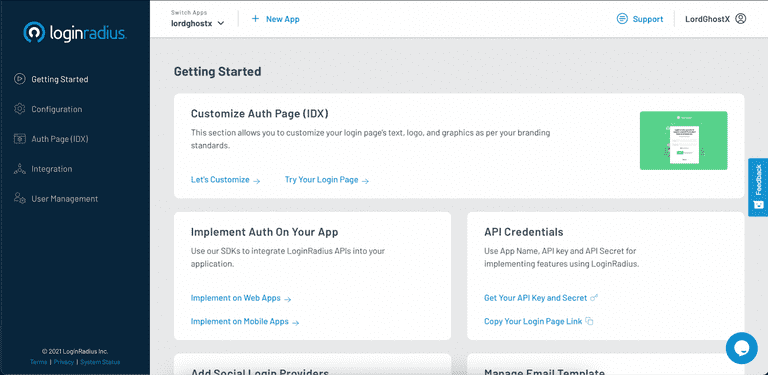Click the Customize Auth Page (IDX) heading

coord(260,114)
